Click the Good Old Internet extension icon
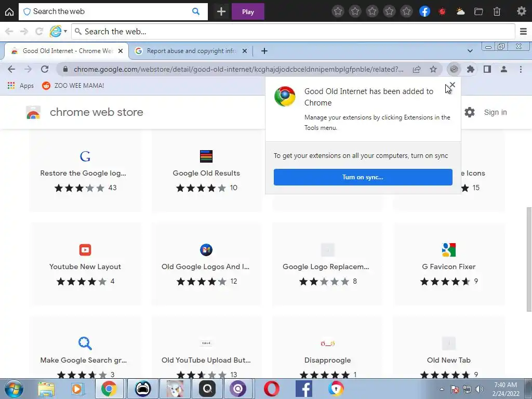532x399 pixels. tap(454, 69)
